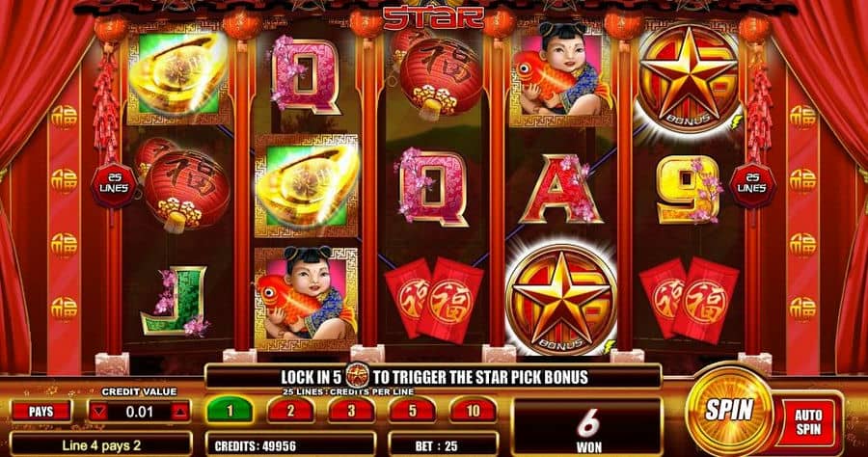Select 2 credits per line
Image resolution: width=868 pixels, height=457 pixels.
click(x=290, y=411)
